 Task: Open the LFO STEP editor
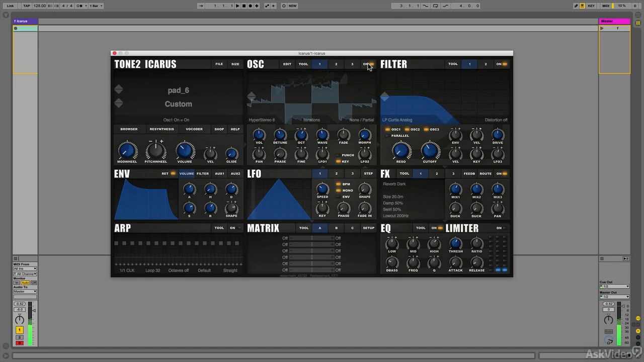(368, 173)
